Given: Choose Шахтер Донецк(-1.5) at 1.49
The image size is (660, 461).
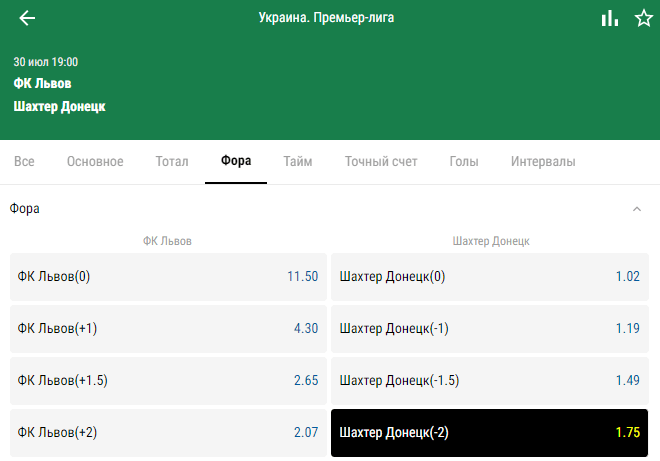Looking at the screenshot, I should pyautogui.click(x=490, y=381).
